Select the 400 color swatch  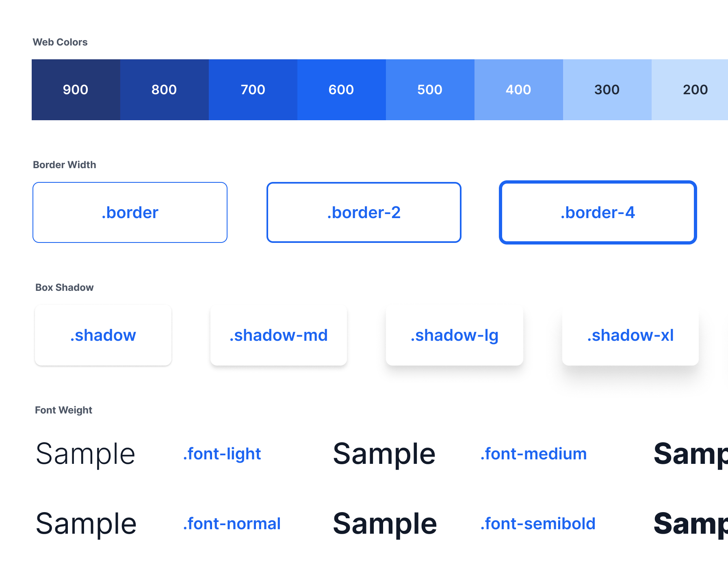[x=518, y=90]
